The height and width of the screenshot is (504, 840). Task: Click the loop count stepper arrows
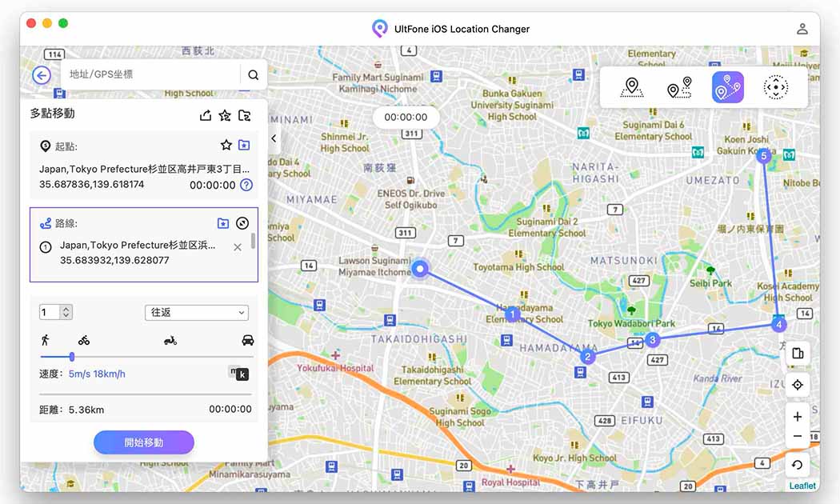coord(66,313)
